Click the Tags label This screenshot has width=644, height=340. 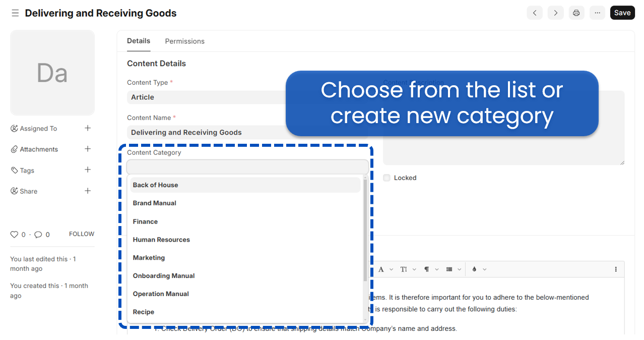(27, 171)
